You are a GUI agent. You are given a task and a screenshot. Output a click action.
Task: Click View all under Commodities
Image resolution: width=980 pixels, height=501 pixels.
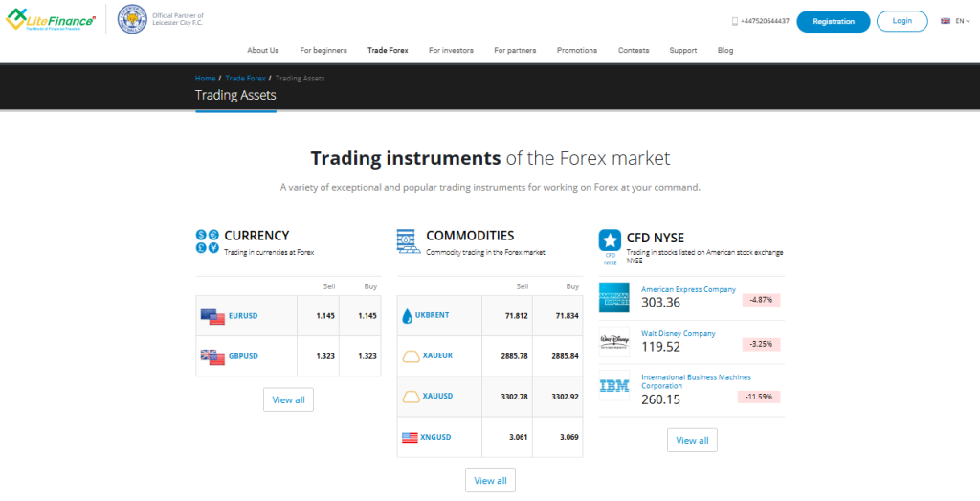click(x=490, y=480)
